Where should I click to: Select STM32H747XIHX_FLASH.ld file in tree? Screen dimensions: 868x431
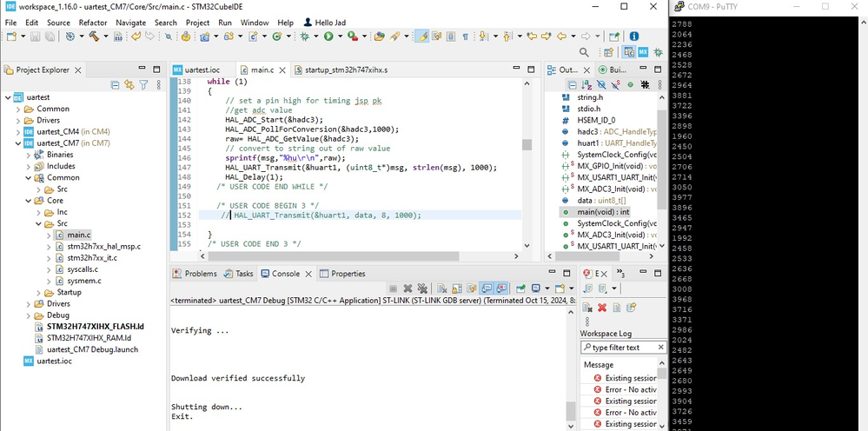click(95, 327)
